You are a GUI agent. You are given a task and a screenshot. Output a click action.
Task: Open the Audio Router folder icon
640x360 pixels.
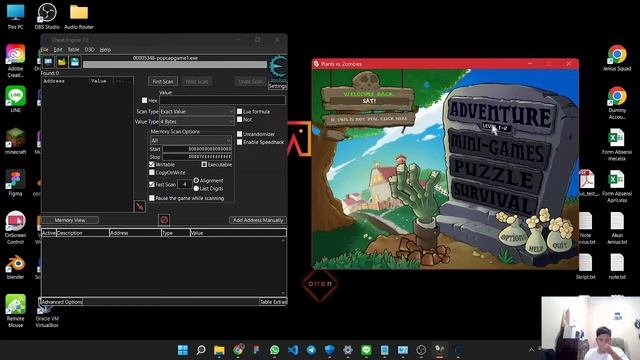coord(79,17)
